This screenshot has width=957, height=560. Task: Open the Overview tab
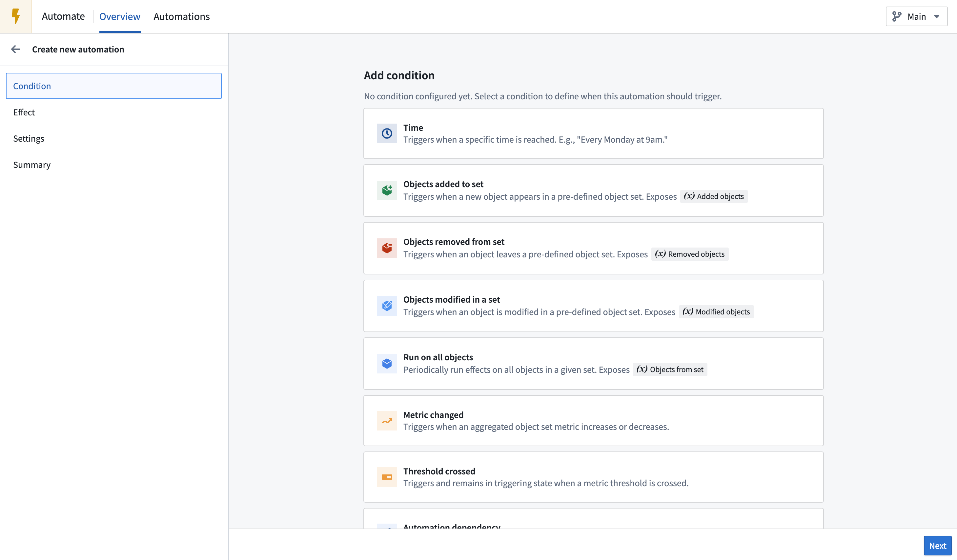[120, 16]
